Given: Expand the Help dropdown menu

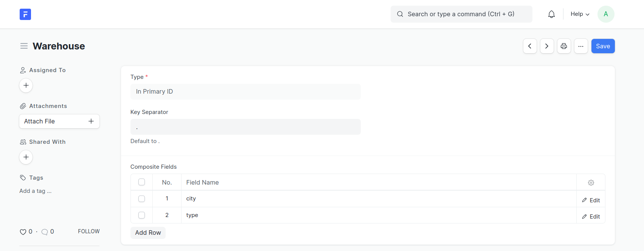Looking at the screenshot, I should tap(580, 14).
